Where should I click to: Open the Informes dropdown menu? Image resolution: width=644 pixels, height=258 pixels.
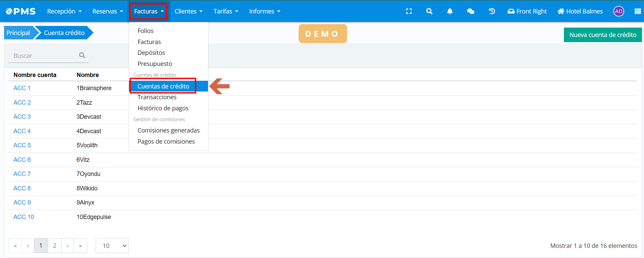(x=265, y=11)
